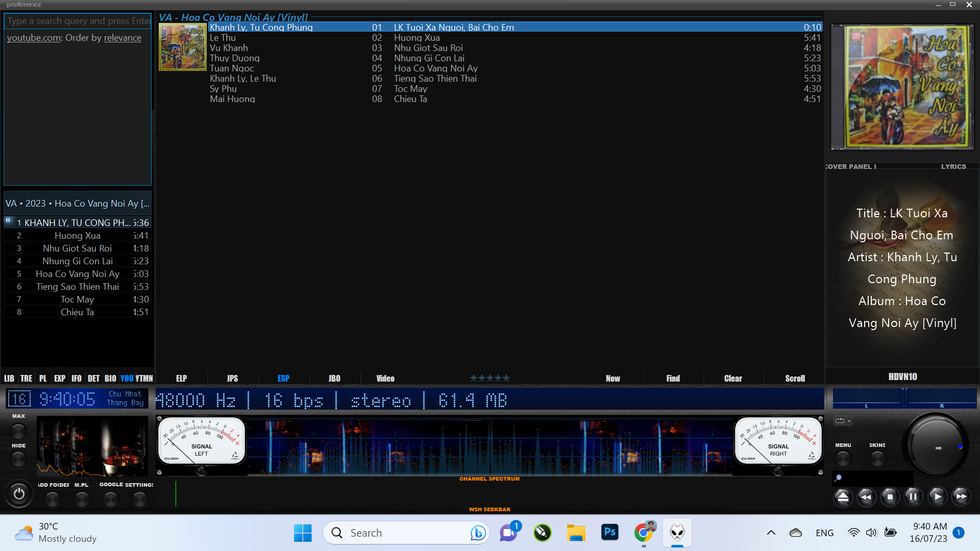Click the youtube.com link
Image resolution: width=980 pixels, height=551 pixels.
34,38
